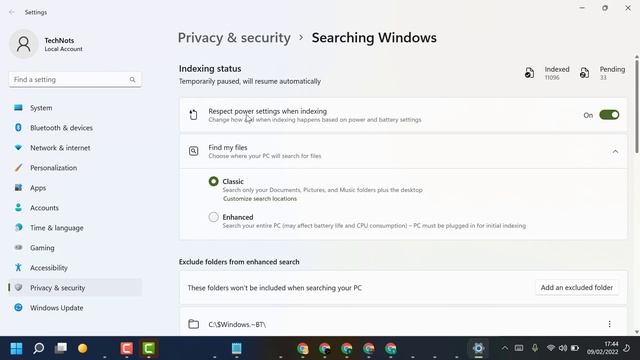
Task: Turn off Respect power settings toggle
Action: click(609, 115)
